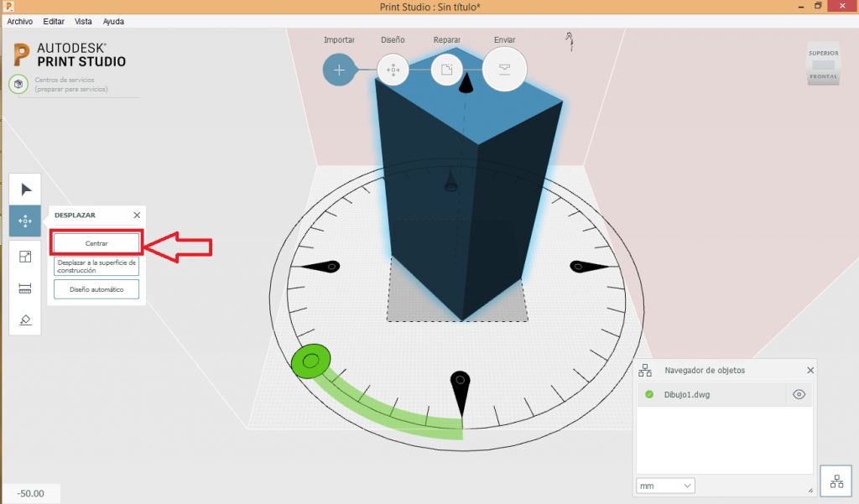Open the Importar step icon
Image resolution: width=859 pixels, height=504 pixels.
(x=338, y=70)
